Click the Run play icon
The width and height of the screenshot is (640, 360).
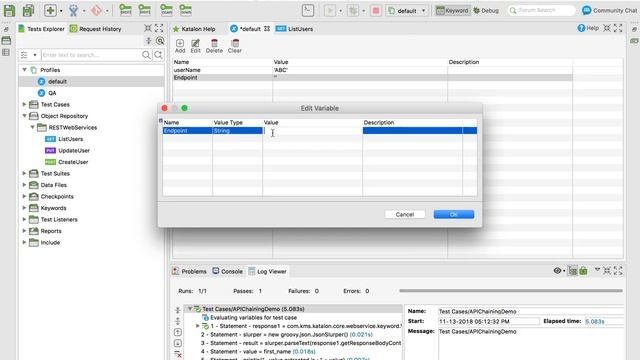tap(330, 10)
